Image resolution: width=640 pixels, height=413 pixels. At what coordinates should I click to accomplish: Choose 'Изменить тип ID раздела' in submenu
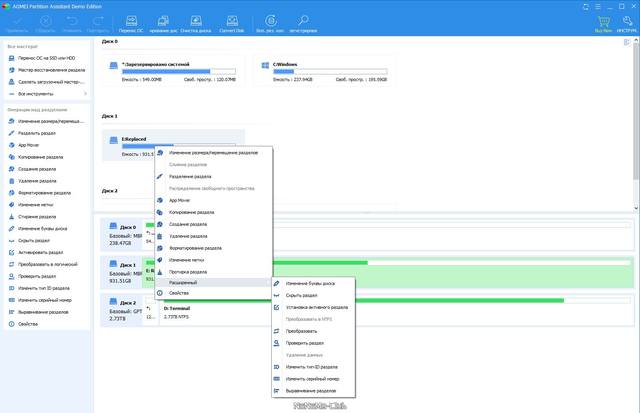pyautogui.click(x=313, y=367)
